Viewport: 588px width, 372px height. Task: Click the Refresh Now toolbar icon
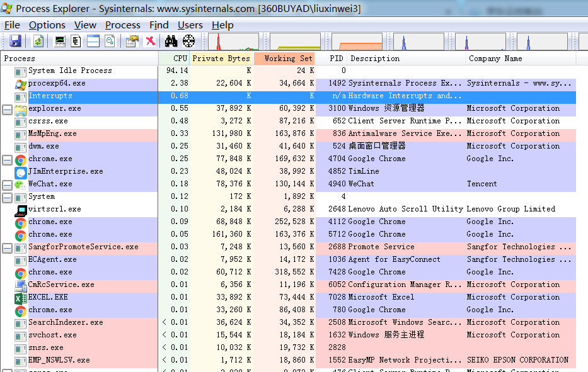pos(38,41)
